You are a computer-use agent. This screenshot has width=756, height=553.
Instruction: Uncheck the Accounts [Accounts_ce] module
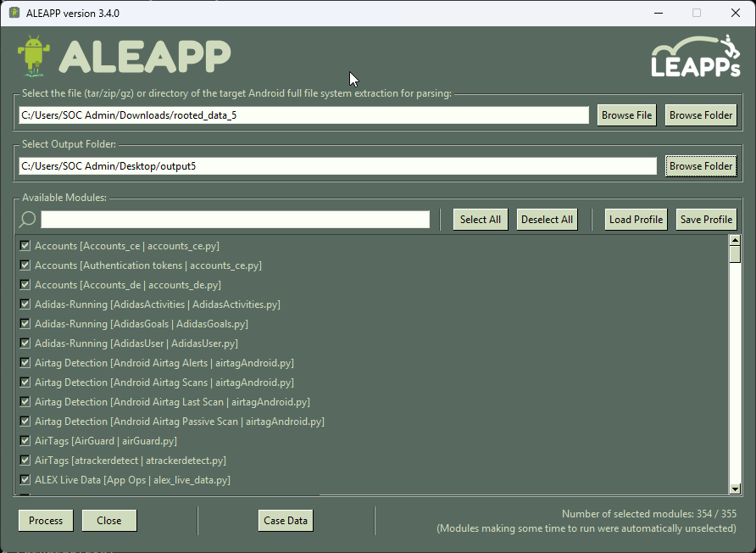(x=25, y=246)
